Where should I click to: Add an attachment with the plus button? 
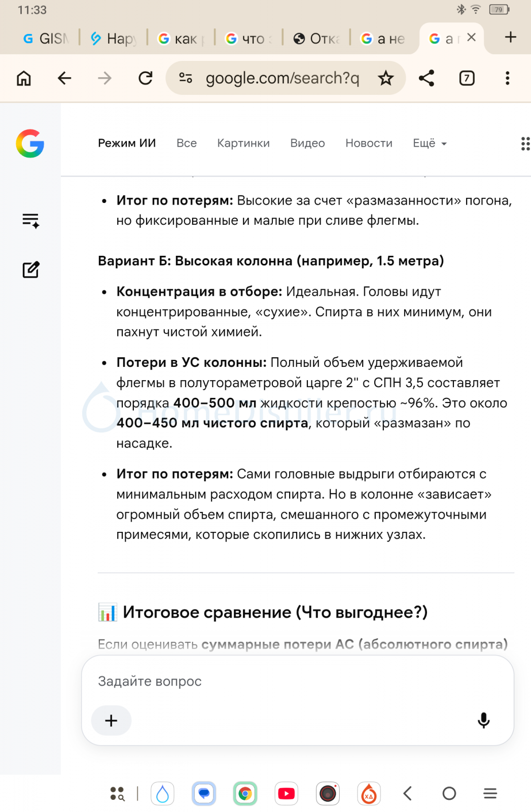click(x=111, y=720)
